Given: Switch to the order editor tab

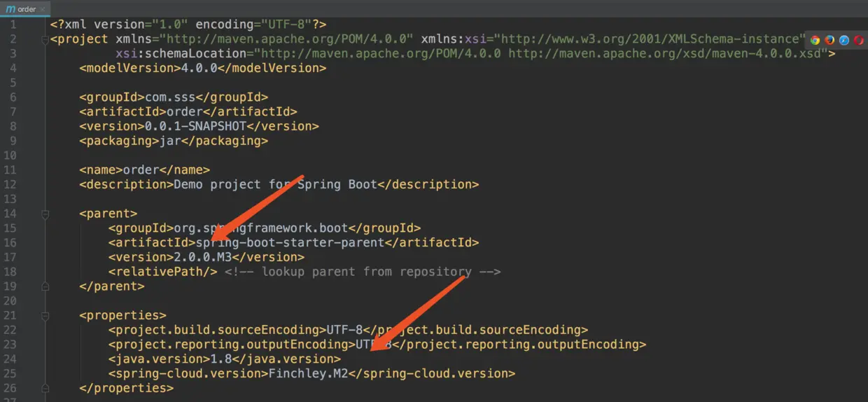Looking at the screenshot, I should [26, 9].
